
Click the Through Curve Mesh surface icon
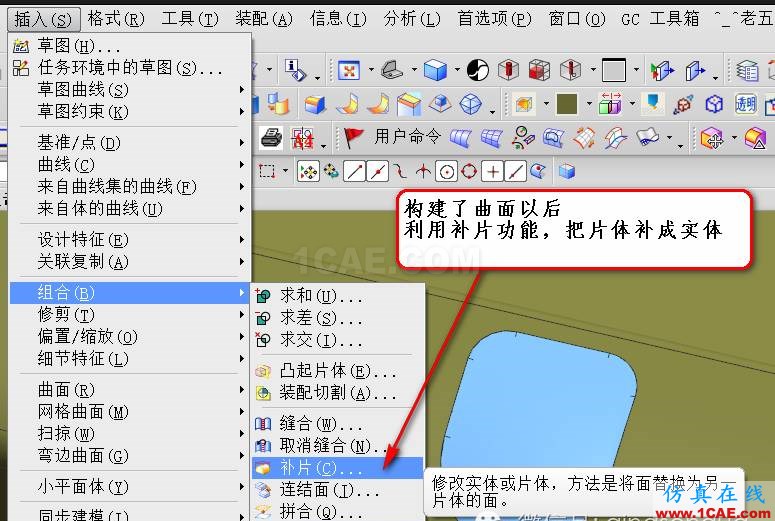coord(491,138)
